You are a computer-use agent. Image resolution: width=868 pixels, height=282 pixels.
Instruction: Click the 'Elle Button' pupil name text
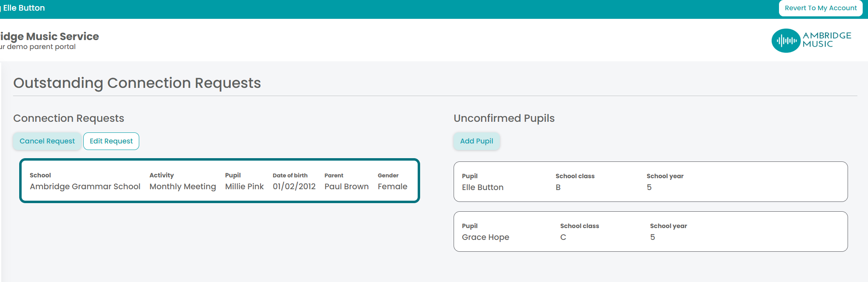click(483, 187)
